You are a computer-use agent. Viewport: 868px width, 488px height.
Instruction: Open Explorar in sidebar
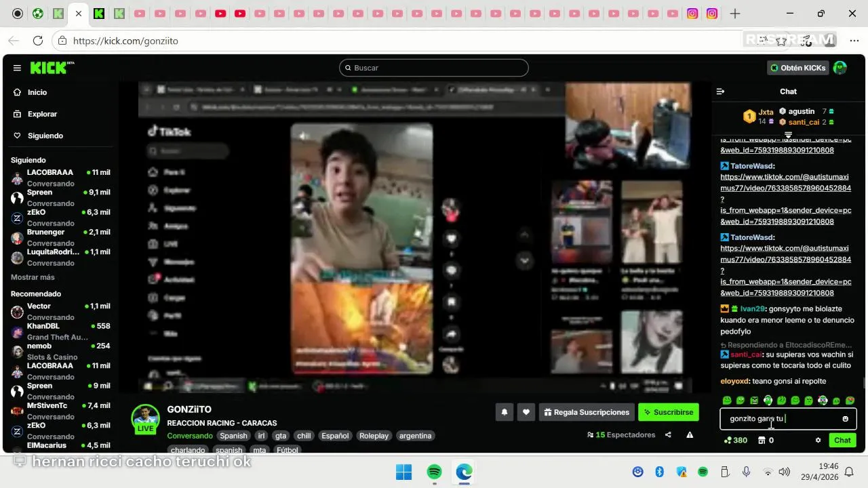coord(42,114)
